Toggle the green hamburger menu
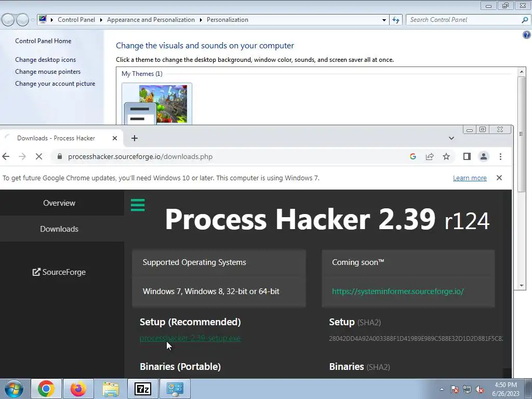The image size is (532, 399). point(138,205)
